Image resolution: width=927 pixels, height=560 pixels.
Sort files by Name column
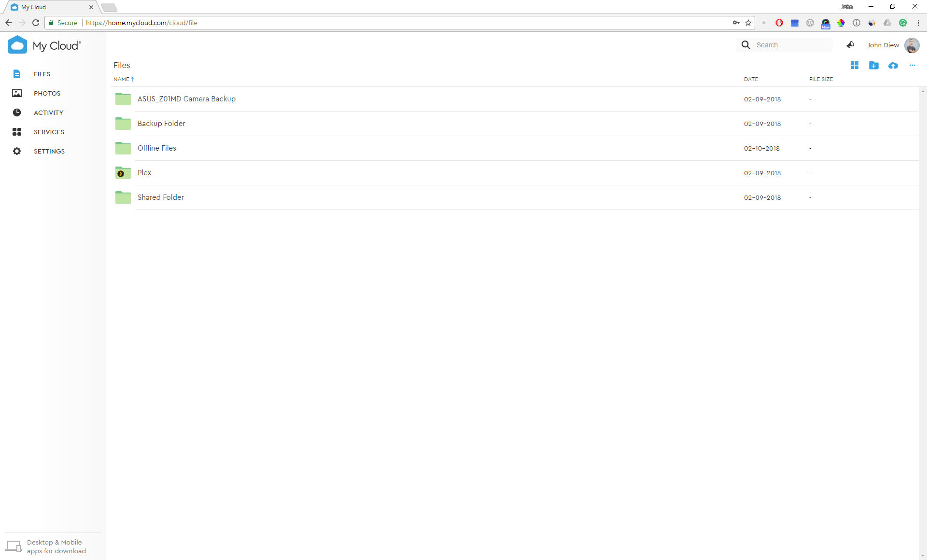[124, 79]
